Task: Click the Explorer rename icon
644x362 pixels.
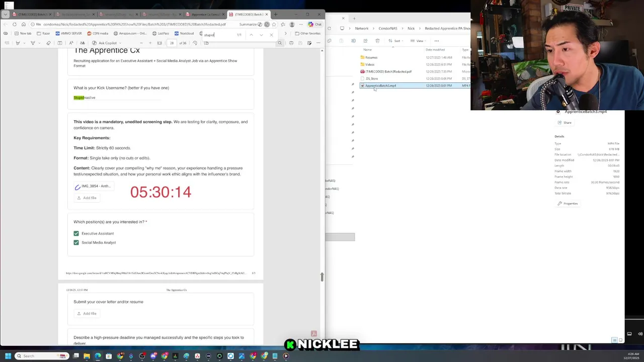Action: 353,41
